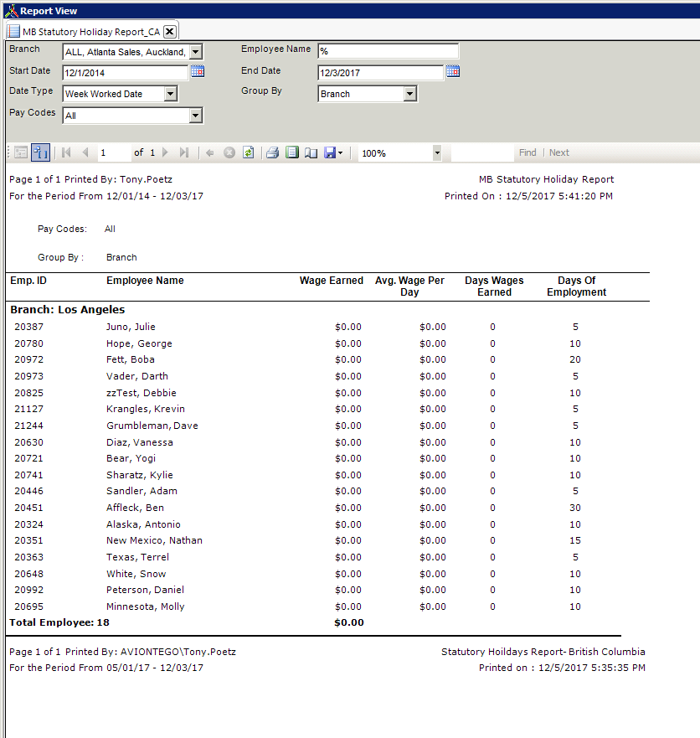Open the Group By dropdown
Screen dimensions: 700x738
pos(409,94)
